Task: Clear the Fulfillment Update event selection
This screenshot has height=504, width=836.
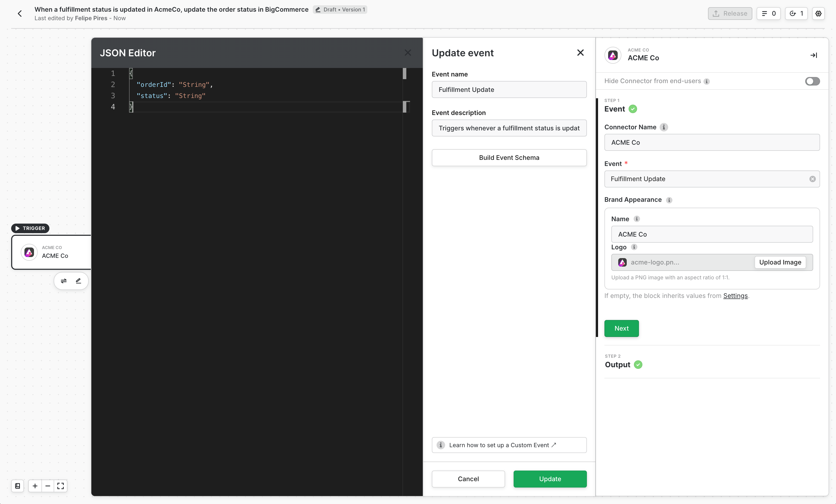Action: click(812, 179)
